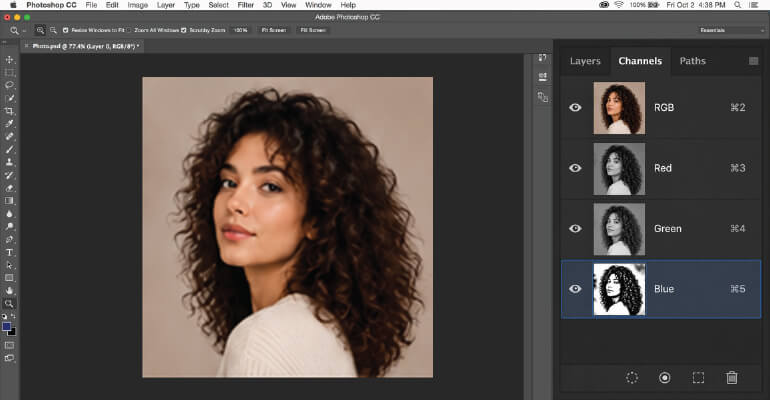Screen dimensions: 770x400
Task: Toggle Quick Mask mode
Action: [x=9, y=346]
